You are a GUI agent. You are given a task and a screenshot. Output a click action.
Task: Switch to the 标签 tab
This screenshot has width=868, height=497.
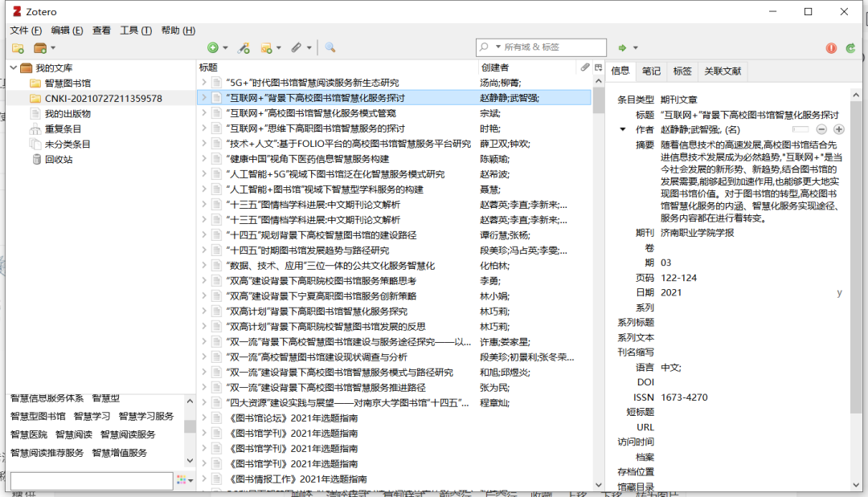tap(682, 71)
